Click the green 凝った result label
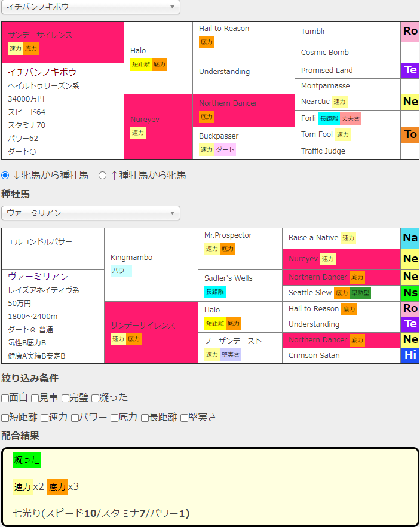The image size is (420, 527). point(27,460)
